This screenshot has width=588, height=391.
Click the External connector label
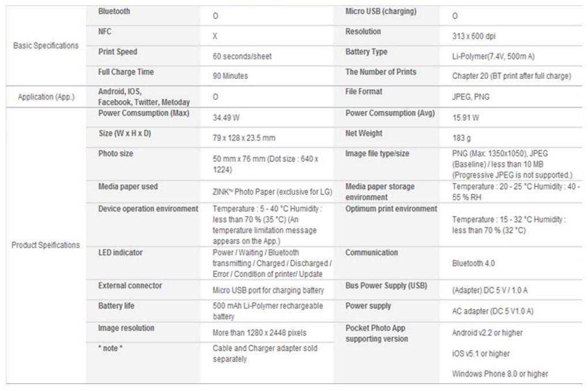pos(130,286)
